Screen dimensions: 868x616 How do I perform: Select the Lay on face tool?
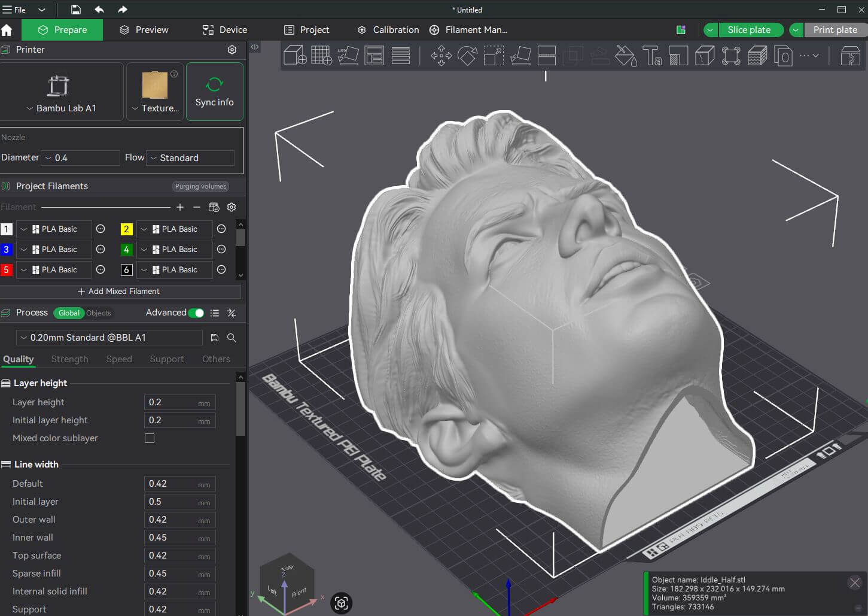520,56
